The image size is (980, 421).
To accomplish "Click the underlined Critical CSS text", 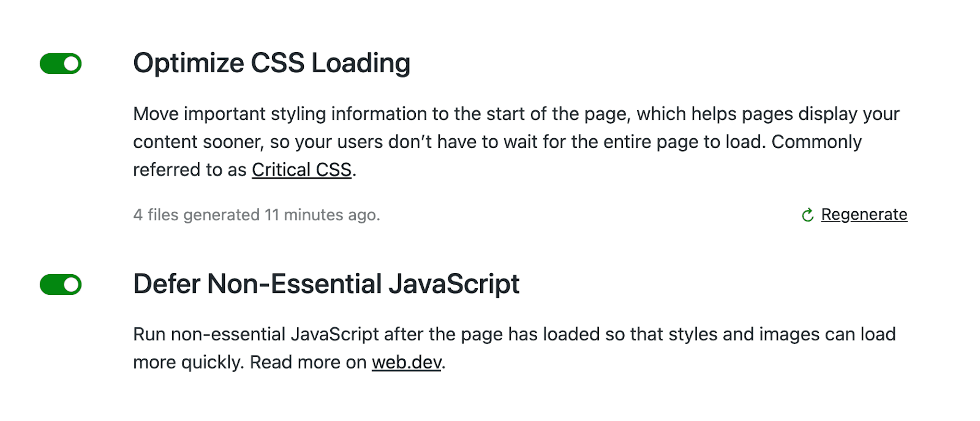I will pyautogui.click(x=301, y=170).
